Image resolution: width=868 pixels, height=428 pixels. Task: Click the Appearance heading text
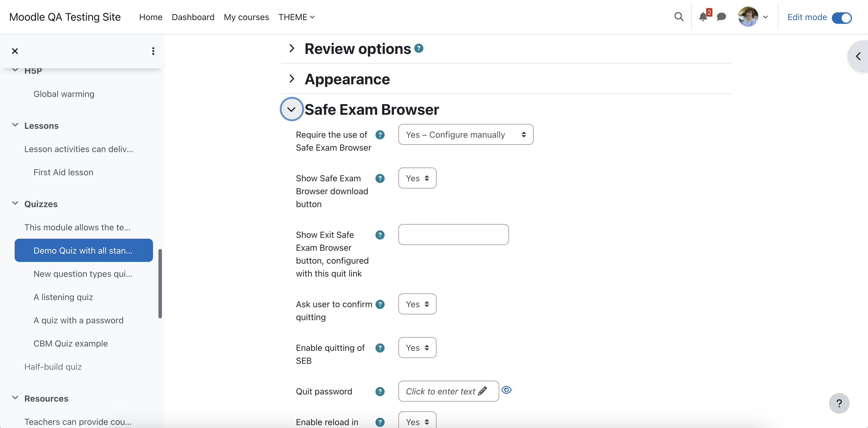tap(347, 79)
